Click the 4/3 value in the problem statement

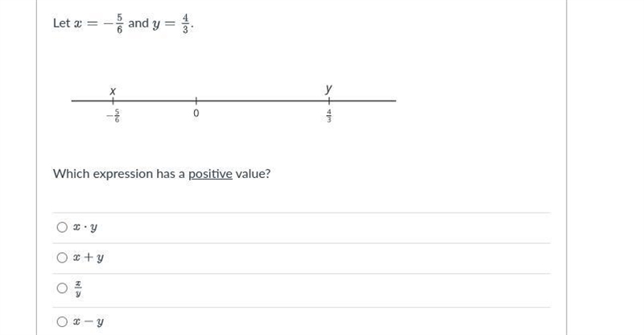(185, 23)
